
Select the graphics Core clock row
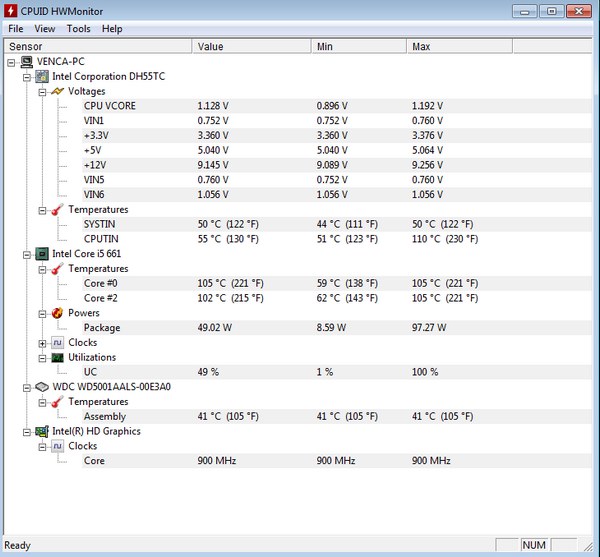pyautogui.click(x=337, y=461)
